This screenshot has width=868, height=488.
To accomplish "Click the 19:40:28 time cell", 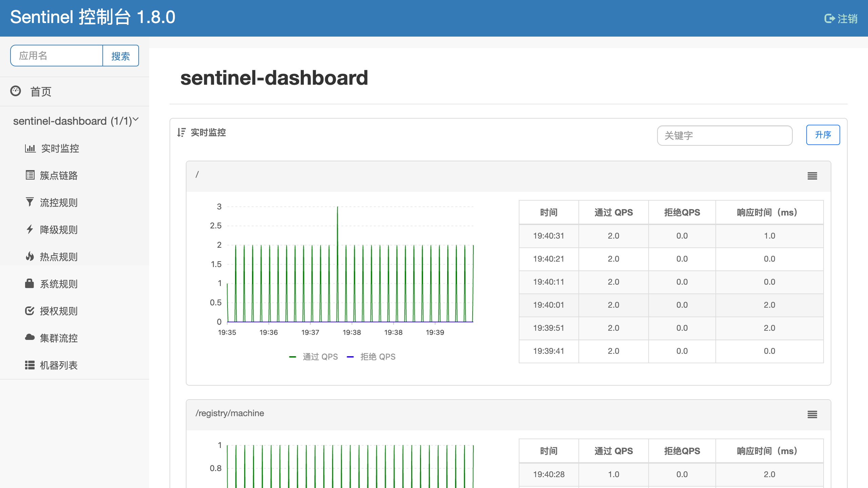I will (x=549, y=474).
